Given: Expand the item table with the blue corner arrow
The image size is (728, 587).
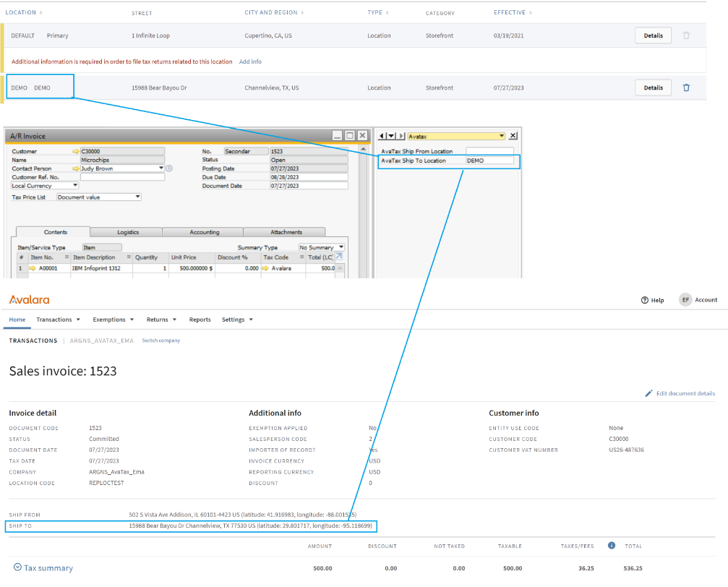Looking at the screenshot, I should tap(339, 257).
